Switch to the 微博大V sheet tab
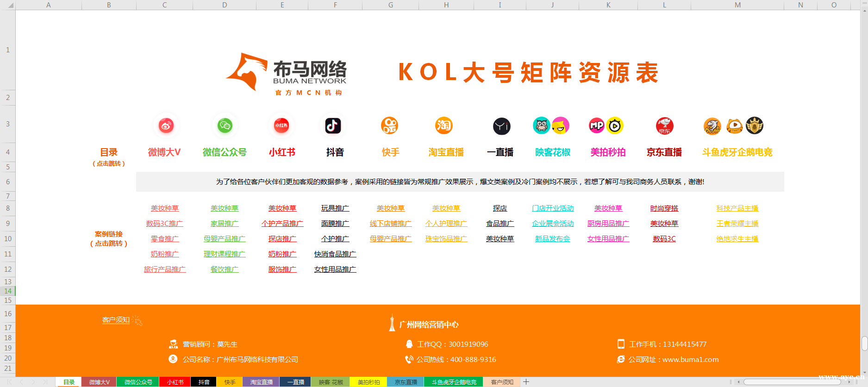Screen dimensions: 868x387 (99, 382)
